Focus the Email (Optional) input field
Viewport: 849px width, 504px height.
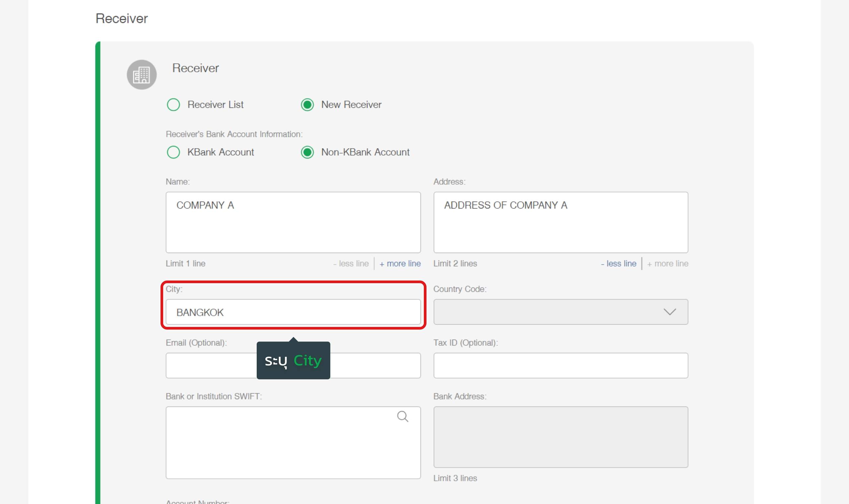tap(211, 365)
